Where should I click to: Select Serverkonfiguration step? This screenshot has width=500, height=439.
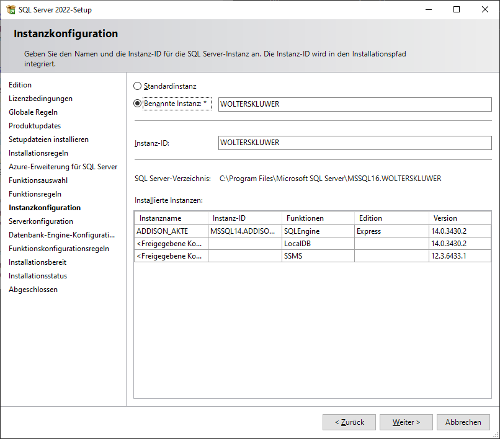click(41, 221)
